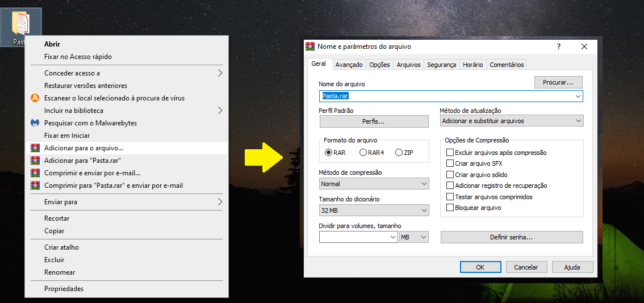Tick 'Testar arquivos comprimidos' option
Image resolution: width=644 pixels, height=303 pixels.
(450, 197)
